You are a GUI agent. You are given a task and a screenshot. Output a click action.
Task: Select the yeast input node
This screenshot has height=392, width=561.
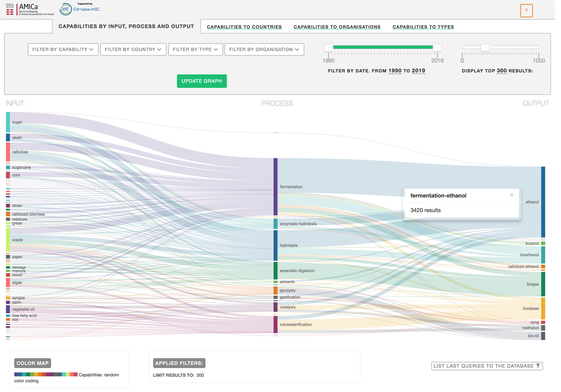point(8,139)
